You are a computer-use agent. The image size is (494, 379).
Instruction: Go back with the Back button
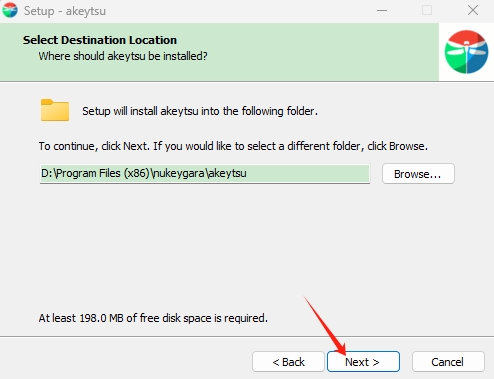288,361
